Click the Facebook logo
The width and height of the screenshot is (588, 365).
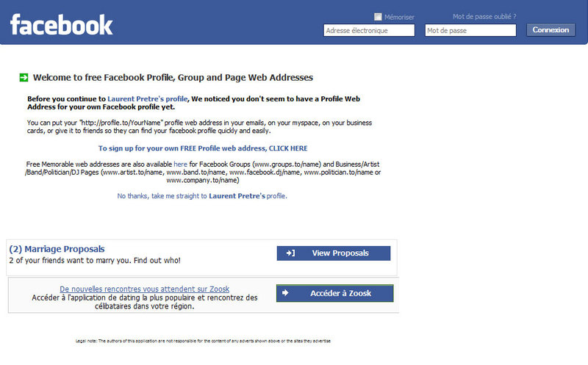(62, 25)
